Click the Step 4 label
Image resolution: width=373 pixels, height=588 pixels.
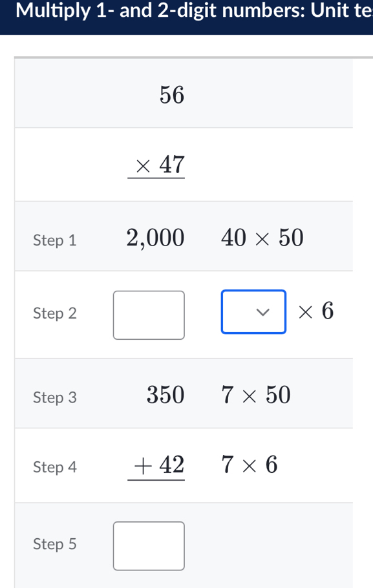[55, 467]
